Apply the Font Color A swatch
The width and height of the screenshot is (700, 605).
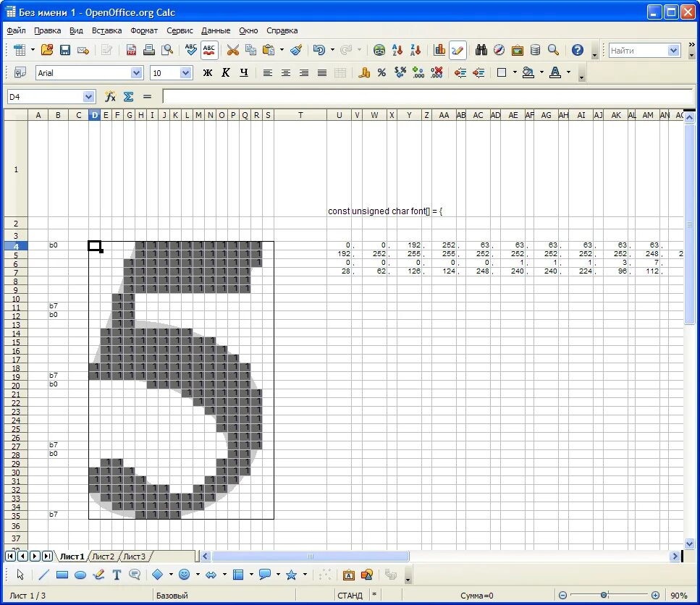point(555,72)
